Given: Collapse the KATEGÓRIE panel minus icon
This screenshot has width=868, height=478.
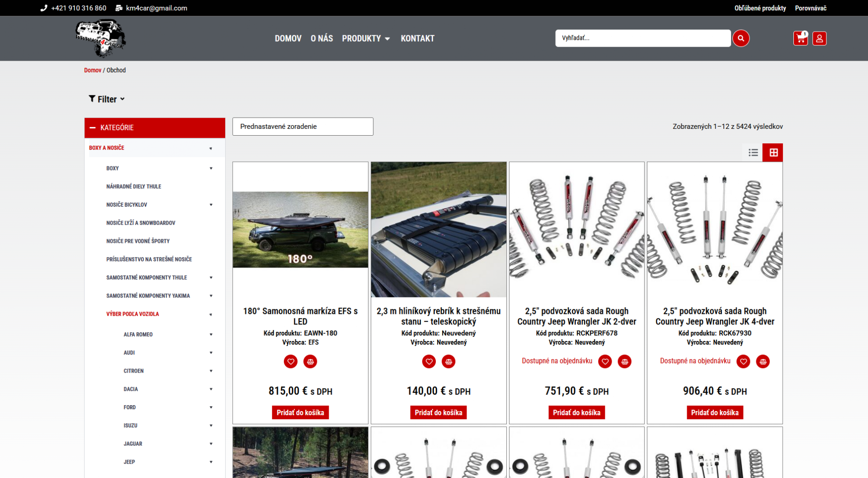Looking at the screenshot, I should point(93,128).
